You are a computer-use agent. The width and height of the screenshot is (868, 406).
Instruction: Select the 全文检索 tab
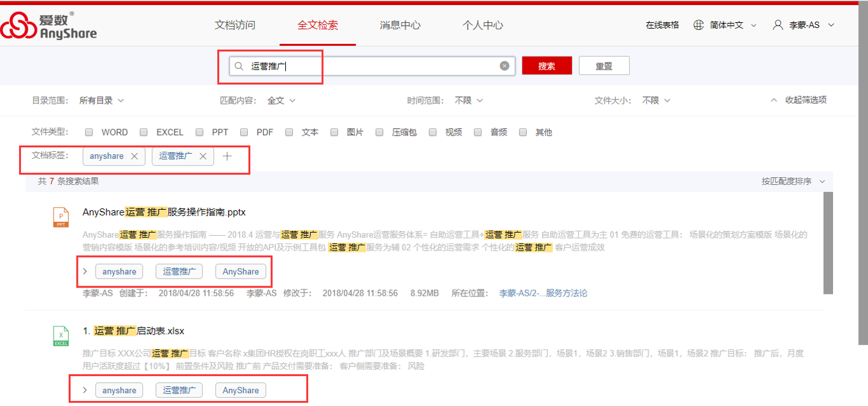click(318, 25)
